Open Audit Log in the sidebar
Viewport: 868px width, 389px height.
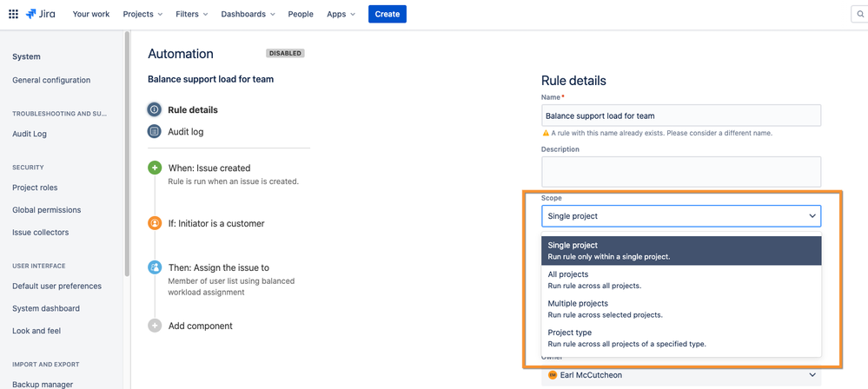pyautogui.click(x=30, y=134)
